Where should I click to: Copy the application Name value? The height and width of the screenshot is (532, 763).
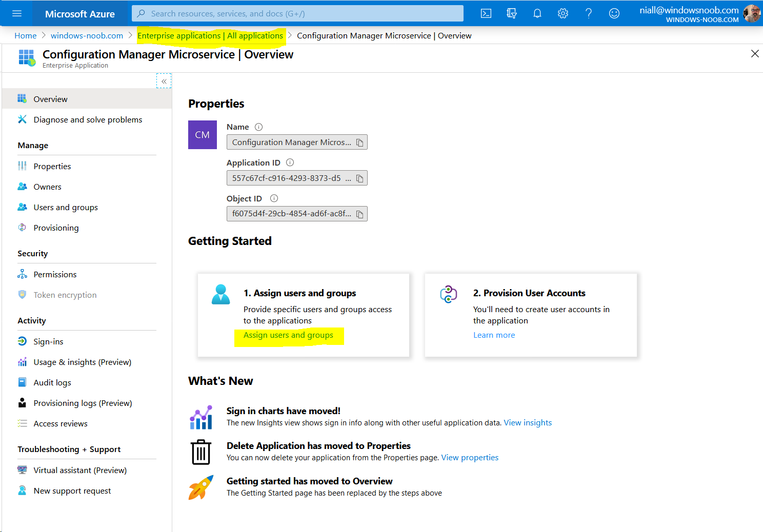(x=360, y=142)
